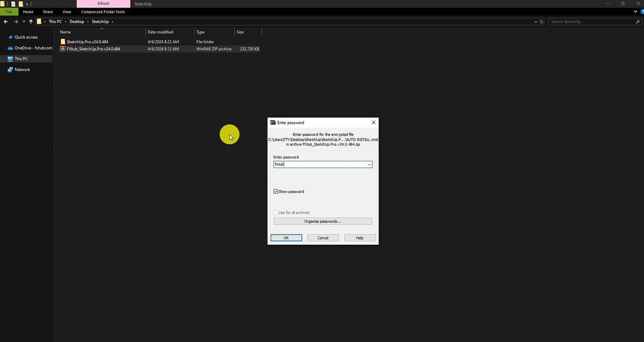Uncheck the Show password checkbox
Viewport: 644px width, 342px height.
[x=276, y=191]
